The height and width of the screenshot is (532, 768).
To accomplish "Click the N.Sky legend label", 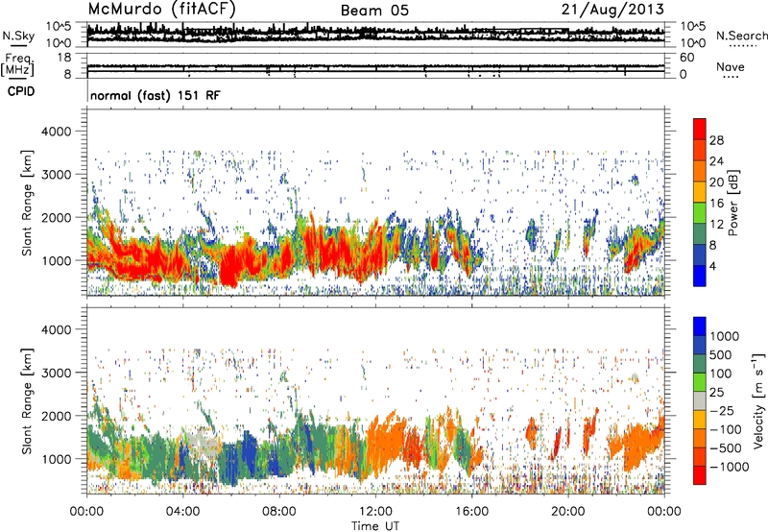I will [18, 36].
